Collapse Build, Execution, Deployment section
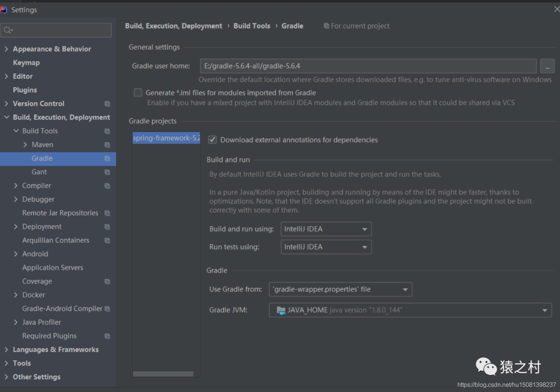This screenshot has height=392, width=560. [x=6, y=117]
